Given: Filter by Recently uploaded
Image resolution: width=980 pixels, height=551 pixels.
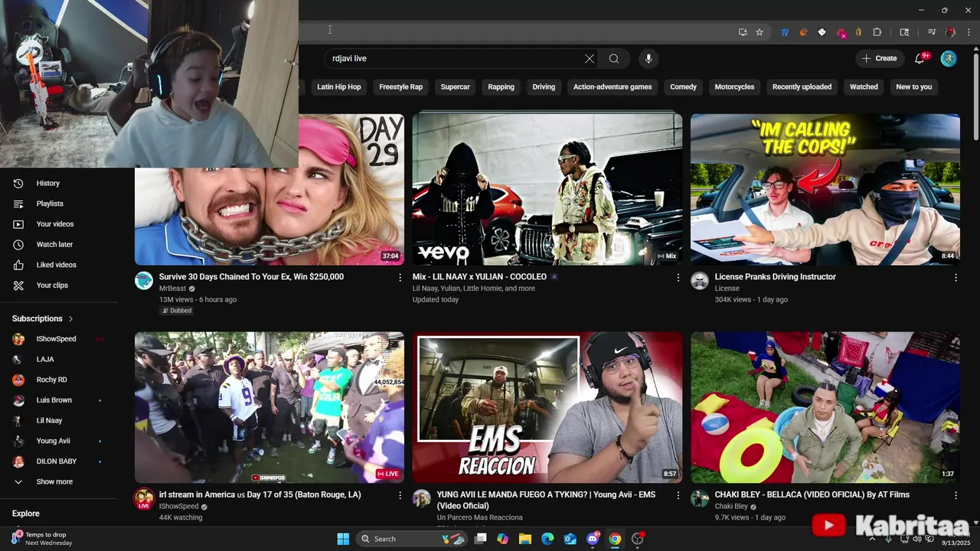Looking at the screenshot, I should coord(802,86).
